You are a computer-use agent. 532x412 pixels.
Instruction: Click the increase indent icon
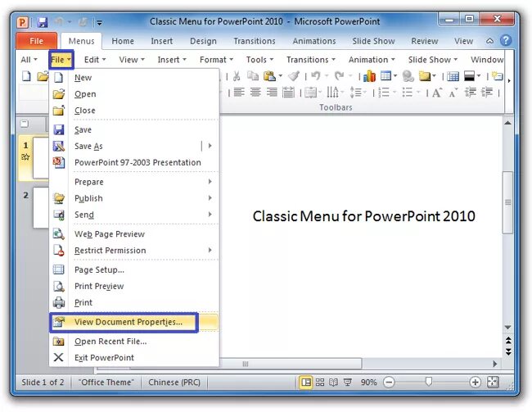click(487, 92)
